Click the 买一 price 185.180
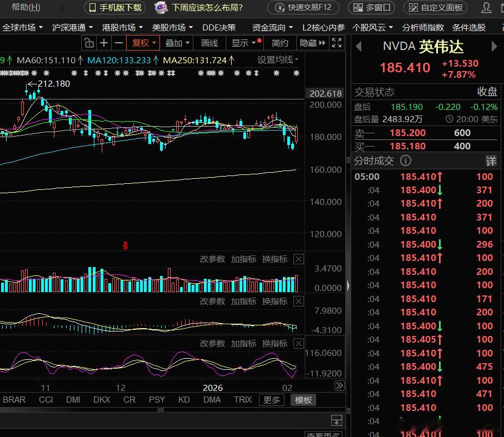The height and width of the screenshot is (437, 504). coord(407,146)
